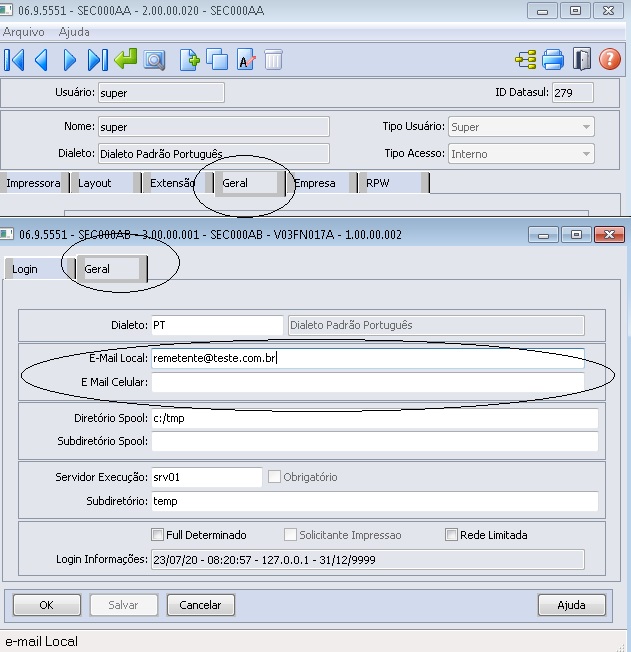The height and width of the screenshot is (652, 631).
Task: Copy record icon in toolbar
Action: [x=217, y=60]
